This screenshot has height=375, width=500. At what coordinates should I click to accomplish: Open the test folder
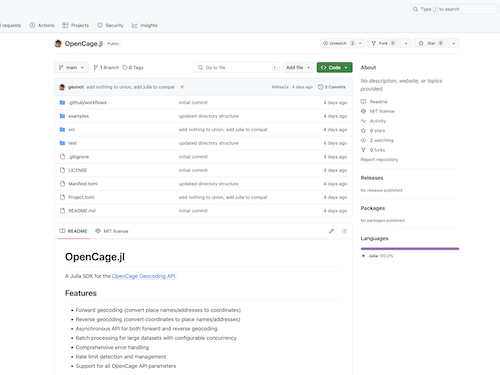(72, 143)
